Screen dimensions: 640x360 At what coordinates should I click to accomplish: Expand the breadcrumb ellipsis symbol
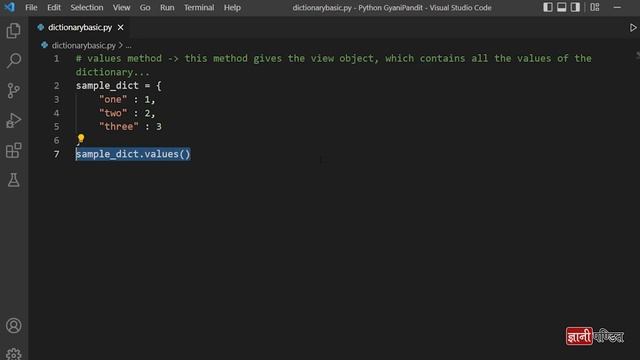click(129, 45)
